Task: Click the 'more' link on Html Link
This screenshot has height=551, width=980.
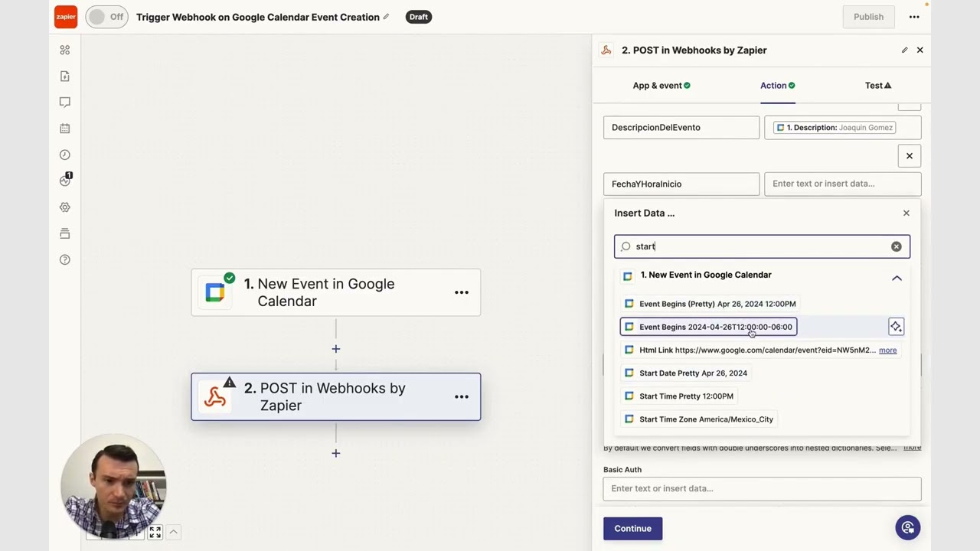Action: (887, 350)
